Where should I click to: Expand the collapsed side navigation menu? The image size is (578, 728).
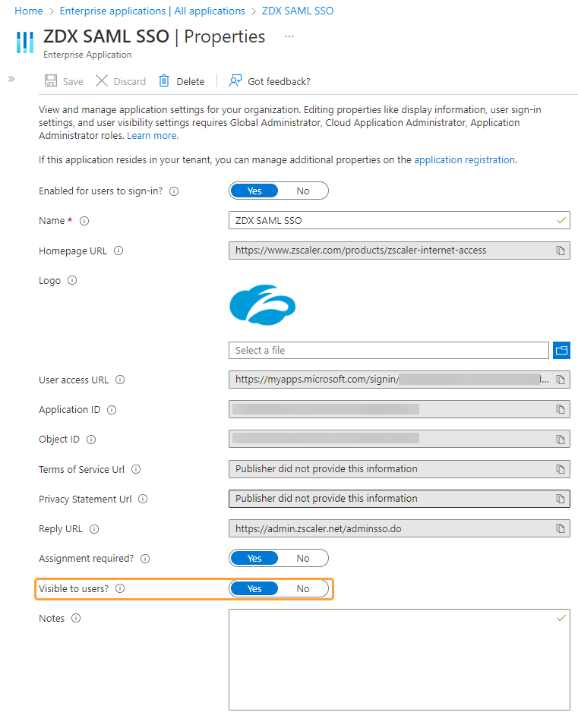click(11, 79)
